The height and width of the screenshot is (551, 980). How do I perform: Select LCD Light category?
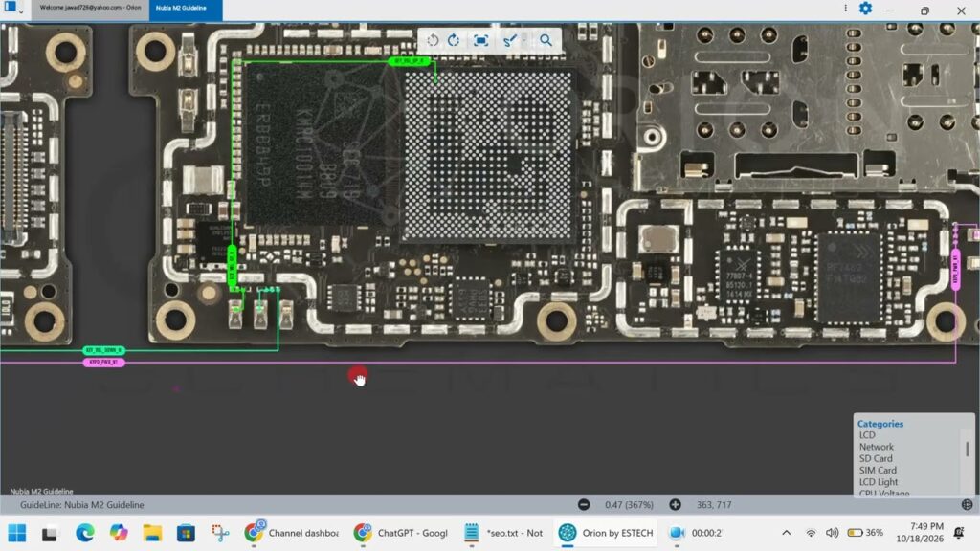pyautogui.click(x=879, y=482)
